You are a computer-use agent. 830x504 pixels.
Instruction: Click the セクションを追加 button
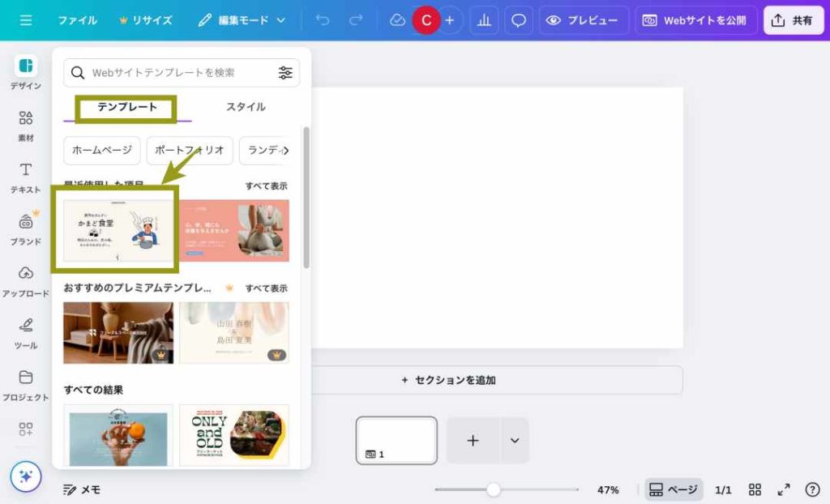click(448, 380)
